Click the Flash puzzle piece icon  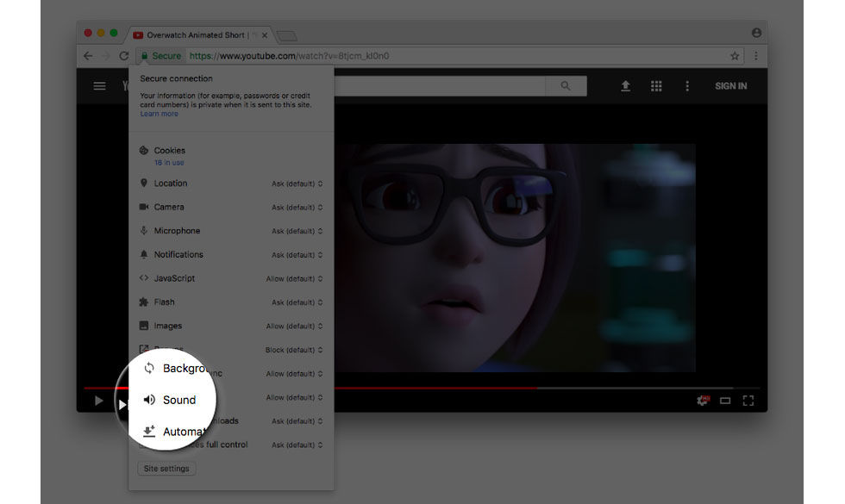[x=144, y=302]
